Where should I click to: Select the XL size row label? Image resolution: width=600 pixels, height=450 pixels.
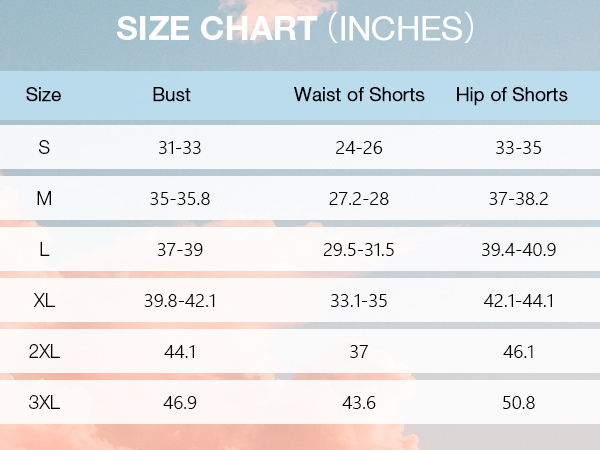coord(44,300)
